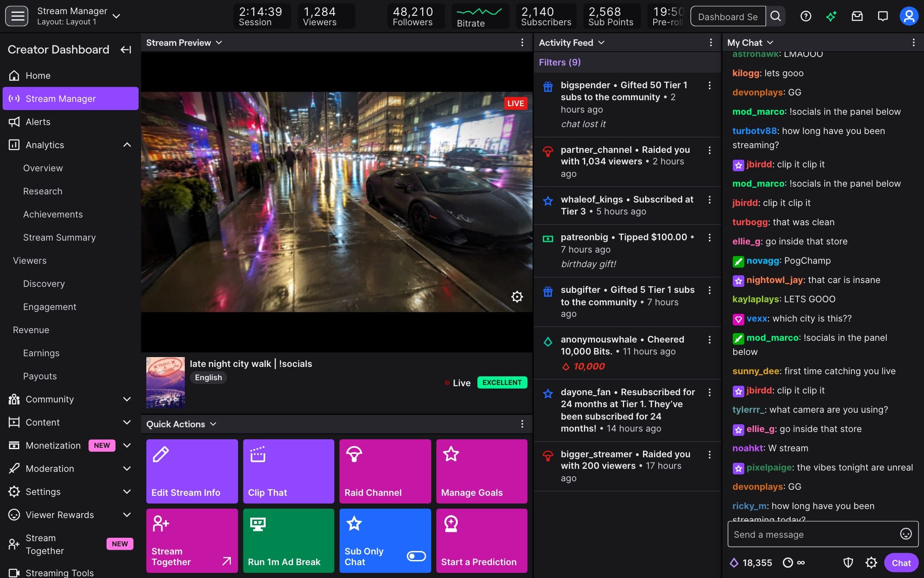Open options for patreonbig tip event
This screenshot has height=578, width=924.
point(709,237)
